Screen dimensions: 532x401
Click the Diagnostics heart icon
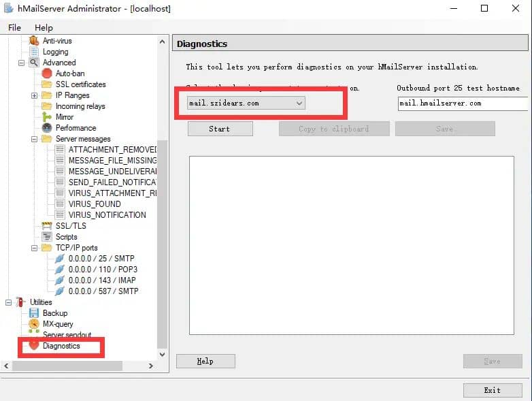pos(34,346)
